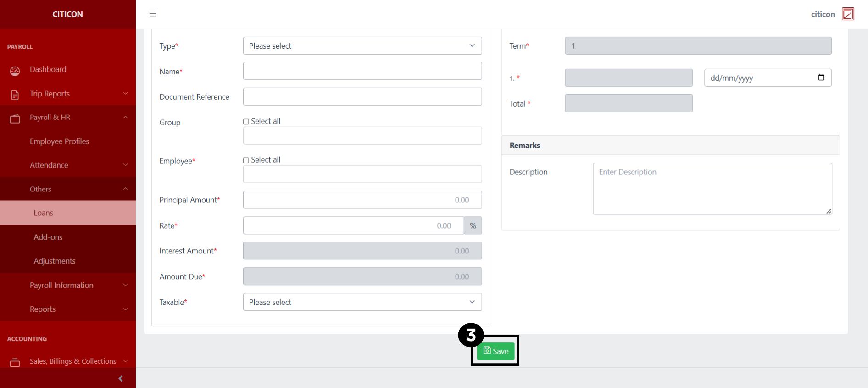The width and height of the screenshot is (868, 388).
Task: Click the citicon profile logo icon
Action: click(x=848, y=14)
